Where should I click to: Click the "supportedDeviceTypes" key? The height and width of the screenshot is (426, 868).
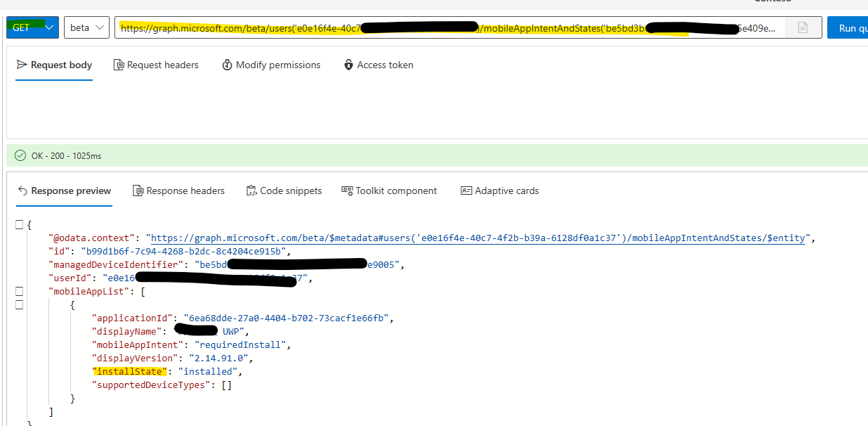click(x=150, y=385)
